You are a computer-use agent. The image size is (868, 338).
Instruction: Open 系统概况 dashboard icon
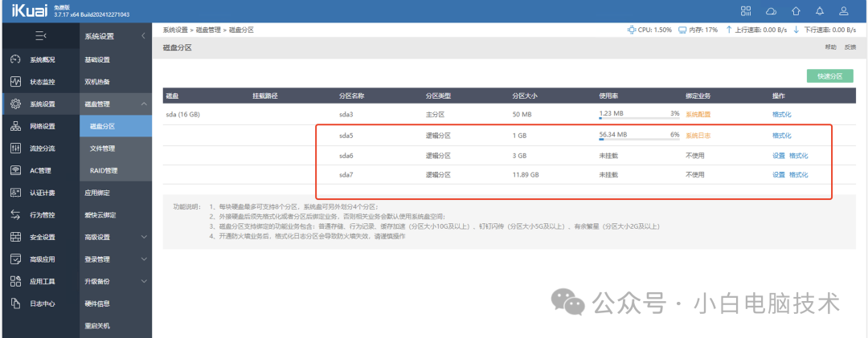pos(15,59)
